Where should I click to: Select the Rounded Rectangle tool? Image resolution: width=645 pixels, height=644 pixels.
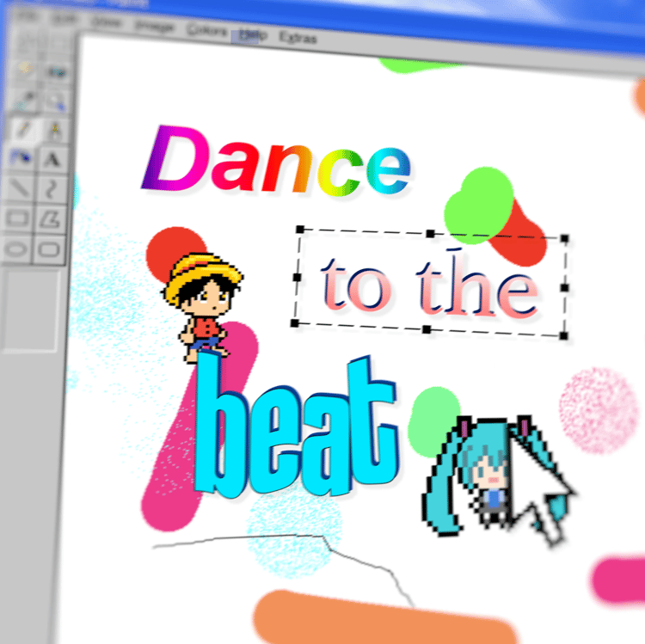[x=49, y=248]
